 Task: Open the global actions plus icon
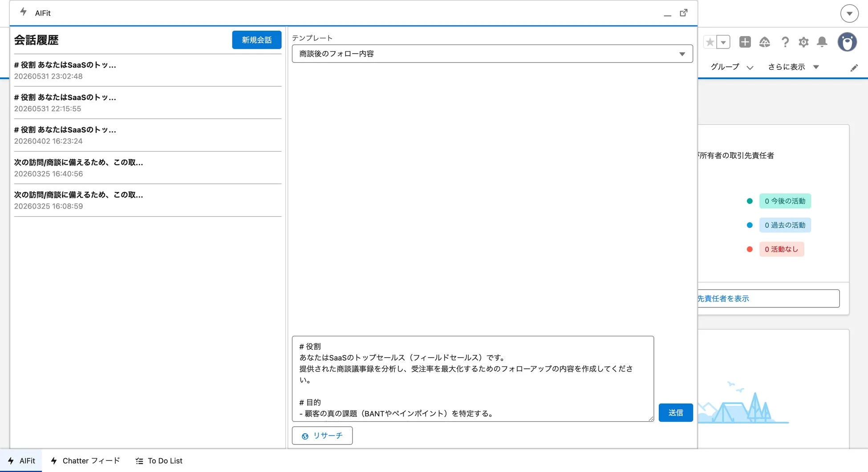pyautogui.click(x=745, y=42)
